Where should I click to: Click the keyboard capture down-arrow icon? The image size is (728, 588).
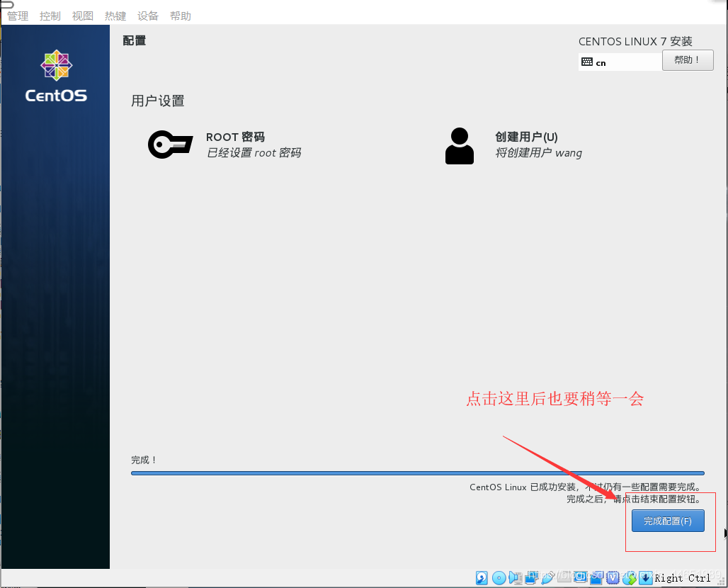coord(645,578)
